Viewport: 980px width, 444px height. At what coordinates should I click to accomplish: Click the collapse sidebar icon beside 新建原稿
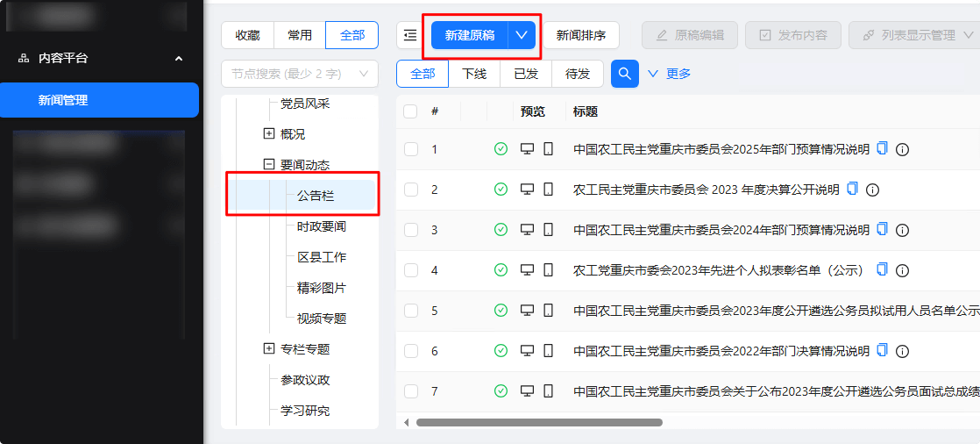[410, 35]
